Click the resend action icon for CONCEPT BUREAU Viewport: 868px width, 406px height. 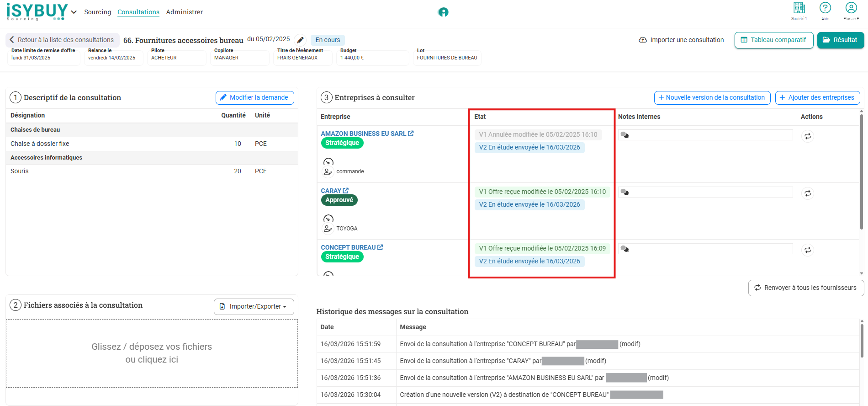[x=808, y=250]
